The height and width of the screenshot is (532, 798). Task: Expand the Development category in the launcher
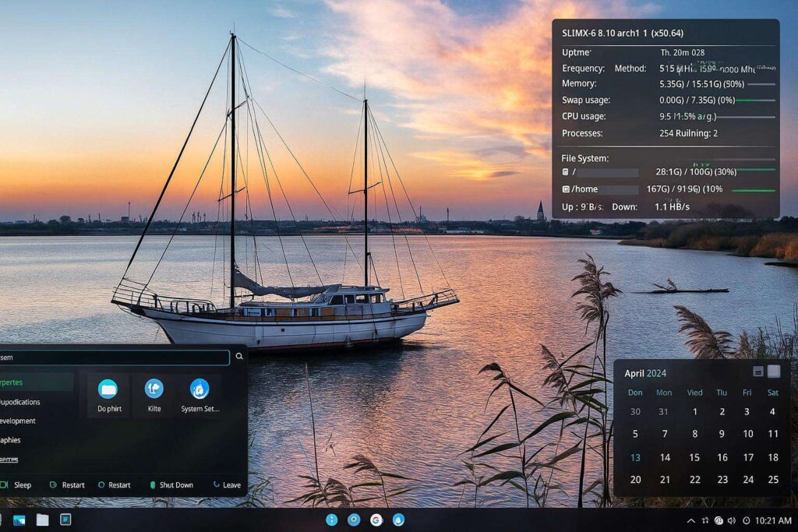point(23,421)
